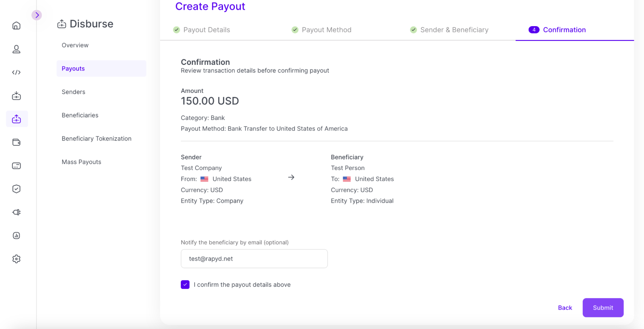Image resolution: width=644 pixels, height=329 pixels.
Task: Open the developer code brackets icon
Action: 16,72
